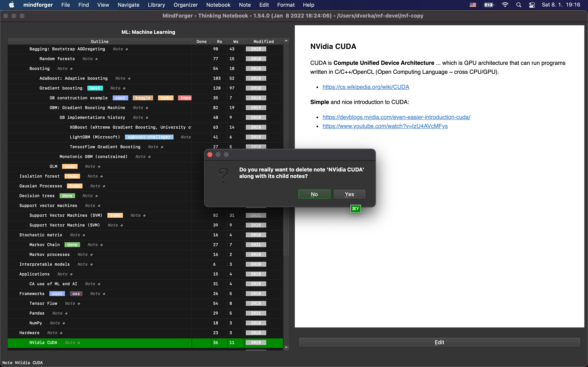Click the todo tag on the GLM row

69,166
